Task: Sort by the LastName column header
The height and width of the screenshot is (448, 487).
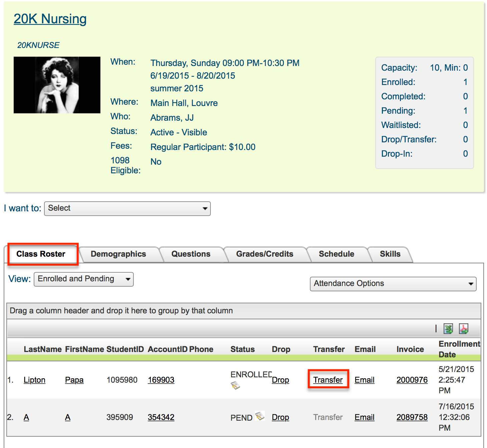Action: [x=42, y=349]
